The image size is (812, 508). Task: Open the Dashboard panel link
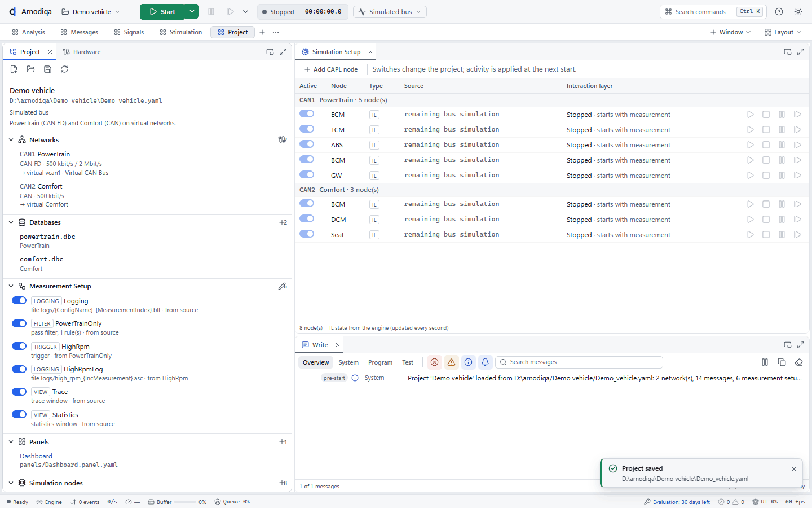36,456
